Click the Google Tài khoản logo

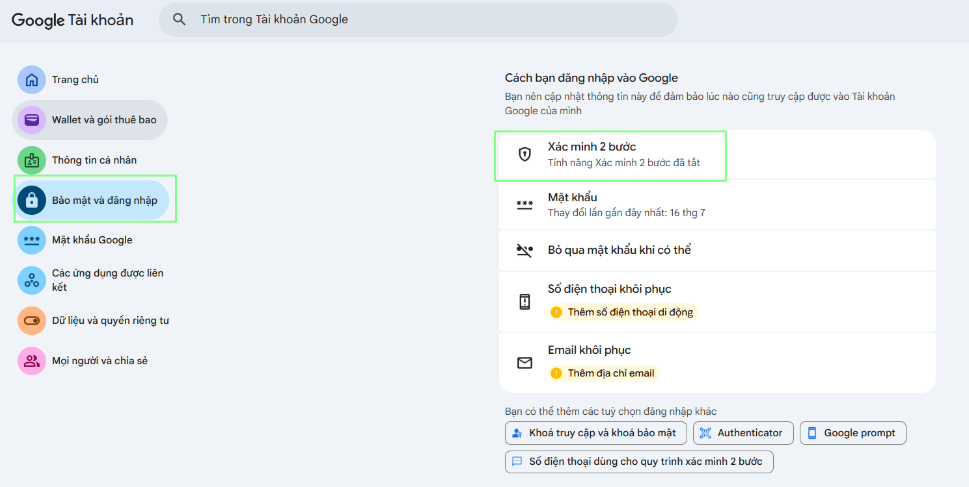click(x=72, y=20)
